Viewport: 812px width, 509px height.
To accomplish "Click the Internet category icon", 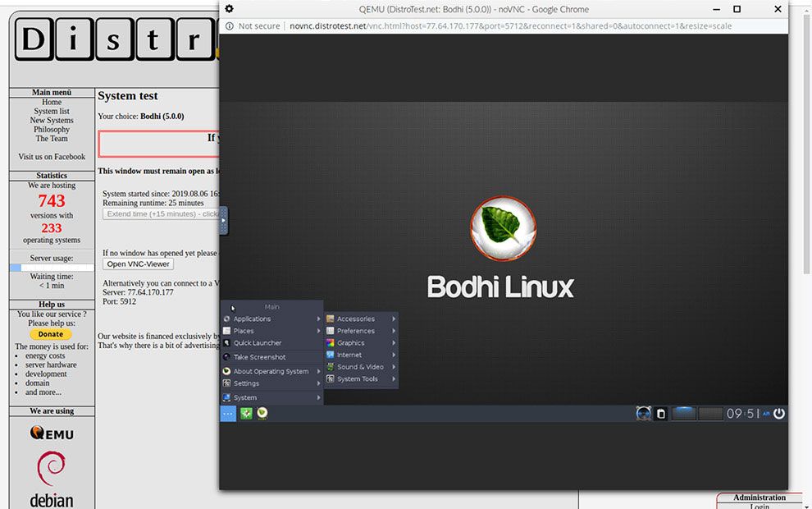I will pos(331,355).
